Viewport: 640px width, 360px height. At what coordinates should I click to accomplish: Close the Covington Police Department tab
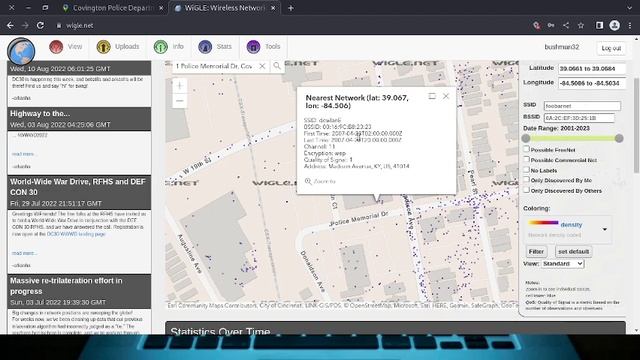point(161,8)
